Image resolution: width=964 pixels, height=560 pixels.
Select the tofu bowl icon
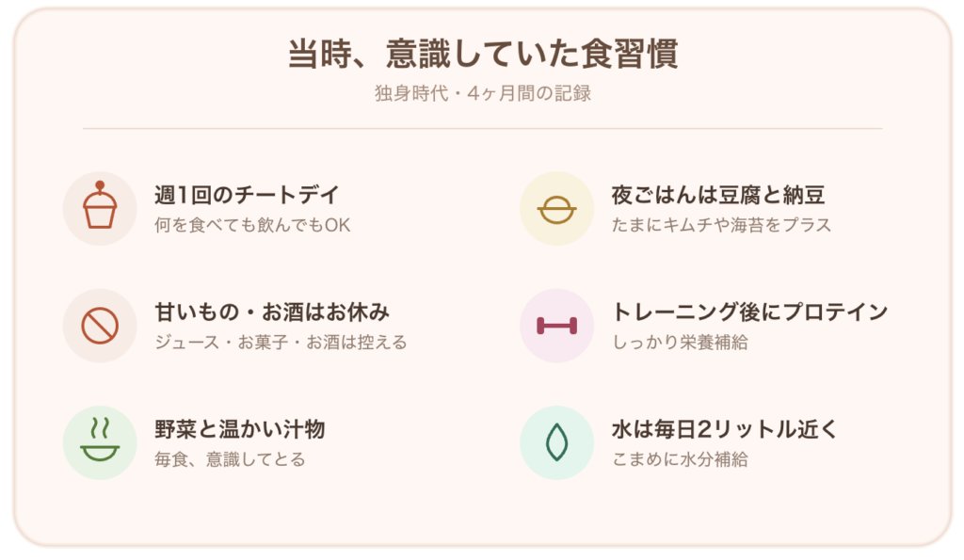[556, 208]
